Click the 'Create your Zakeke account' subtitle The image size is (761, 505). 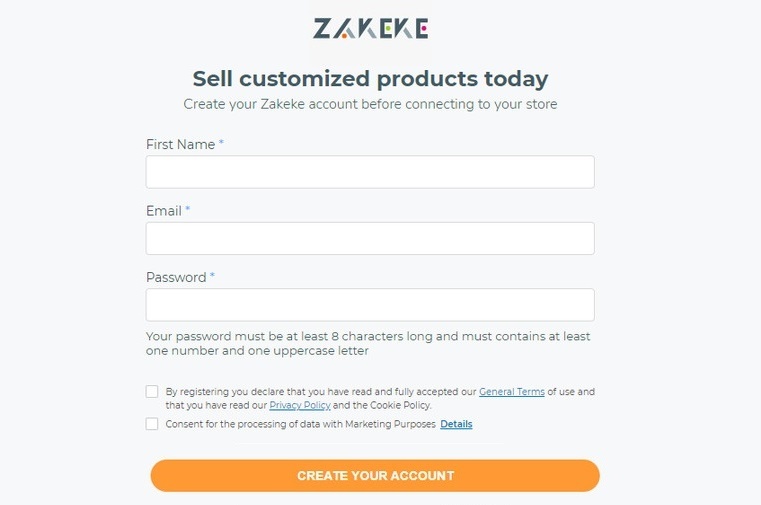click(x=370, y=104)
